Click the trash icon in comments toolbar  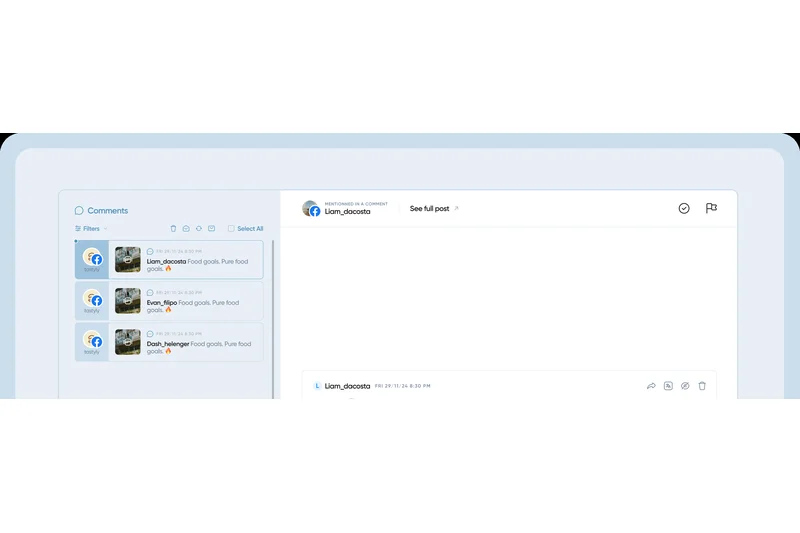[x=173, y=229]
